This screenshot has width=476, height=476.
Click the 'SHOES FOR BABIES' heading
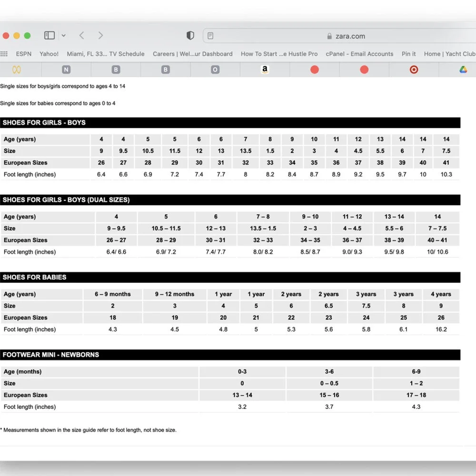pos(34,277)
